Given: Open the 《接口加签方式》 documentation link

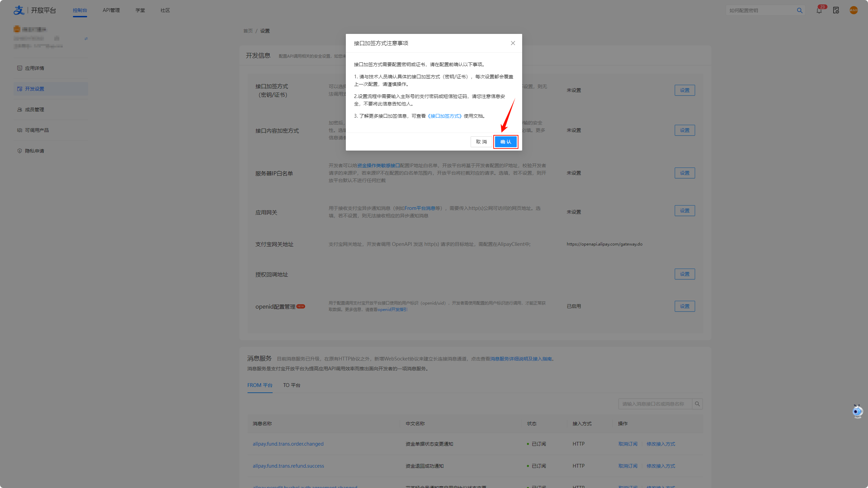Looking at the screenshot, I should click(x=445, y=116).
